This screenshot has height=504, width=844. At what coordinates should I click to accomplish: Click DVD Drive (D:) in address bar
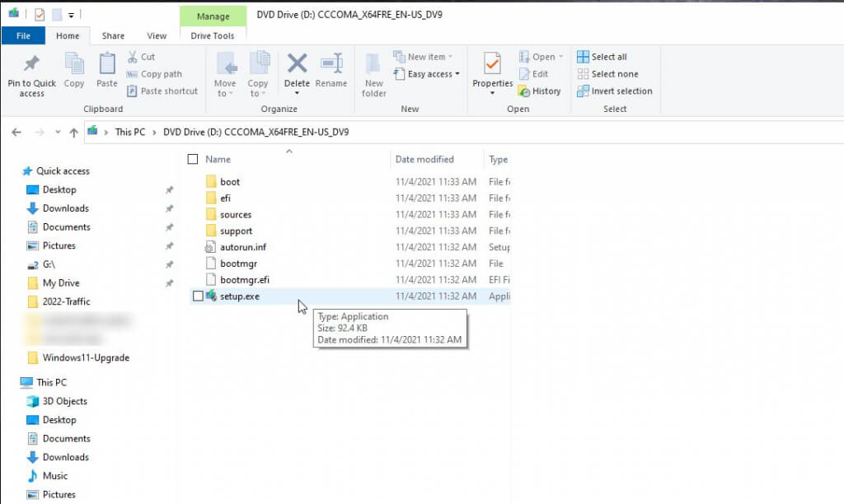point(256,132)
